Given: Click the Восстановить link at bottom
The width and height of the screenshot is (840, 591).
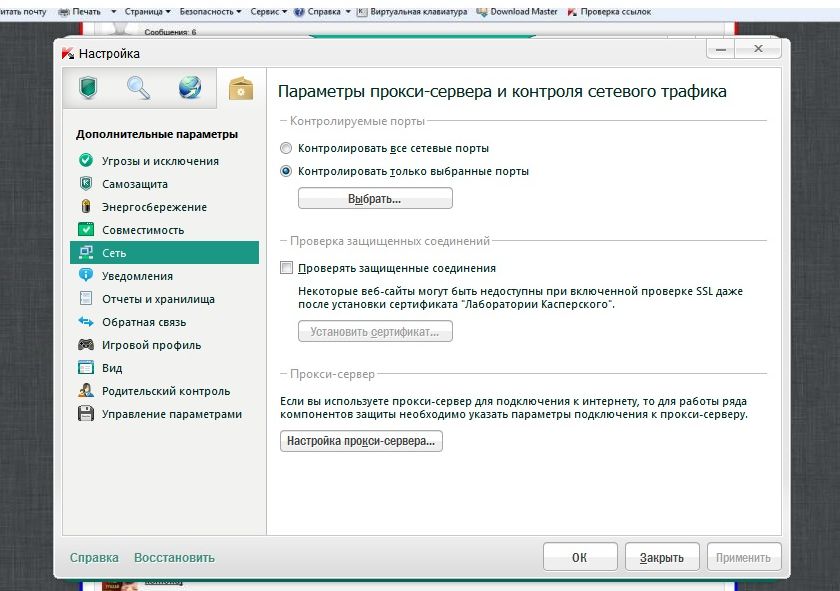Looking at the screenshot, I should click(174, 558).
